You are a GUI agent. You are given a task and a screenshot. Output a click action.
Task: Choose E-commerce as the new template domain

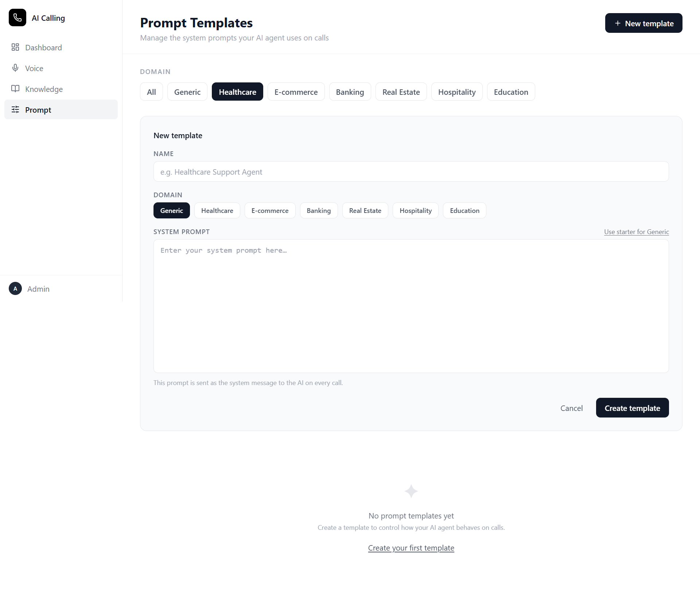270,210
